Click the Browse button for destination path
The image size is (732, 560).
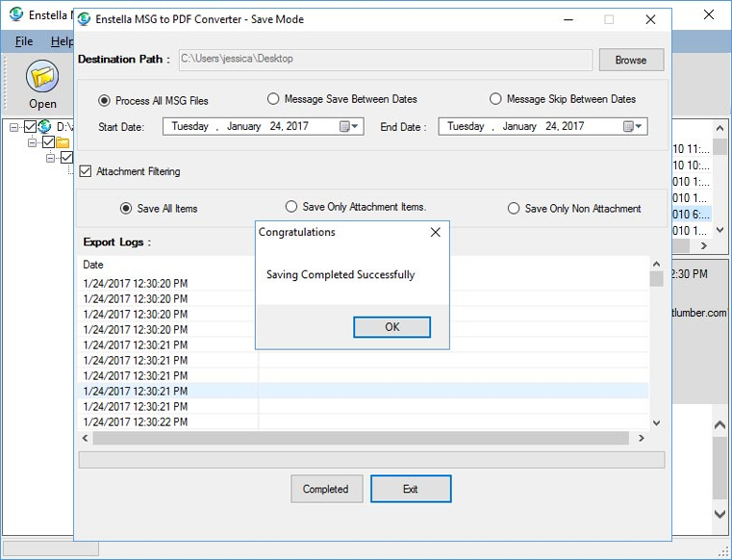coord(631,60)
